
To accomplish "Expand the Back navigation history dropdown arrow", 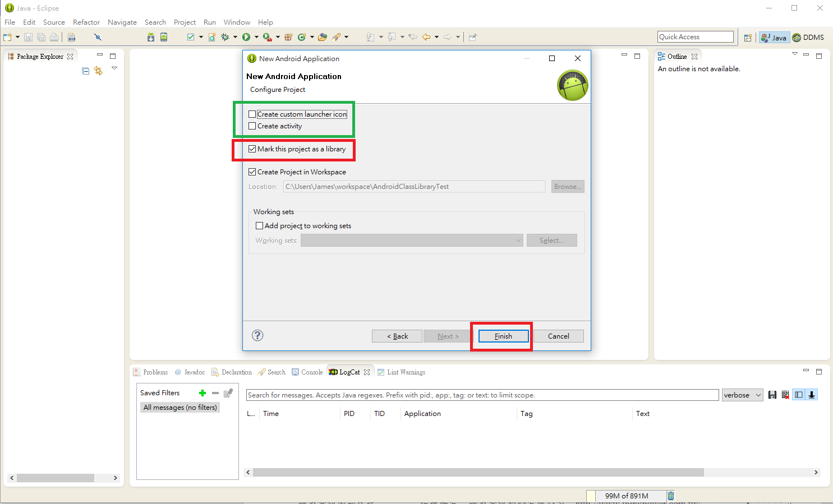I will 436,38.
